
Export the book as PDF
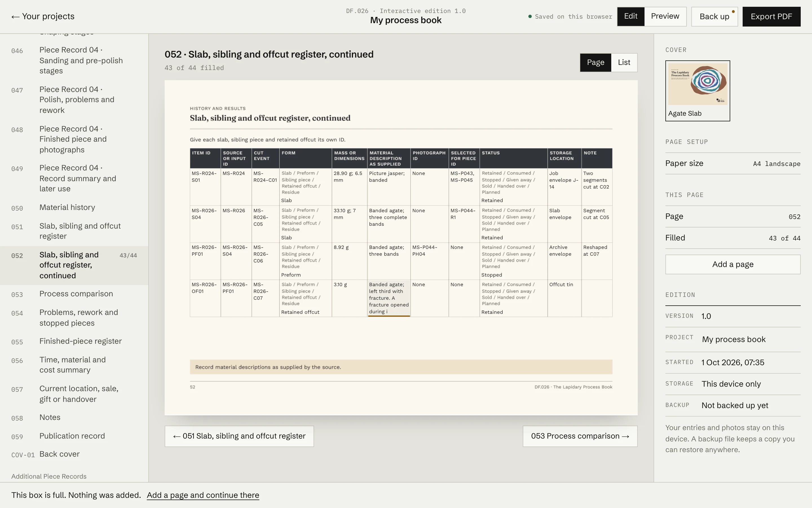tap(771, 16)
